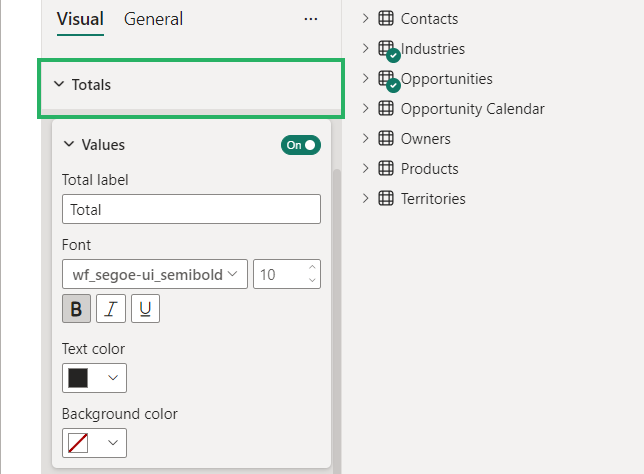Toggle underline font formatting
Image resolution: width=644 pixels, height=474 pixels.
coord(145,309)
